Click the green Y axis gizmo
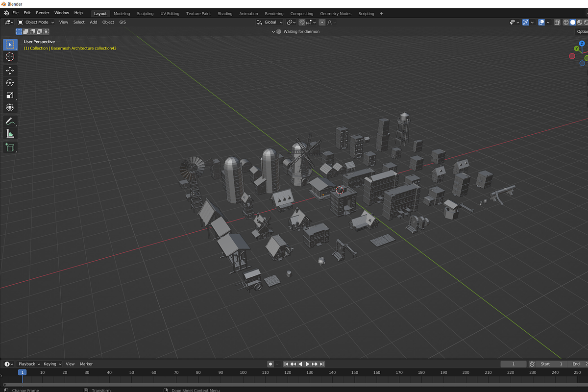Screen dimensions: 588x392 [577, 49]
